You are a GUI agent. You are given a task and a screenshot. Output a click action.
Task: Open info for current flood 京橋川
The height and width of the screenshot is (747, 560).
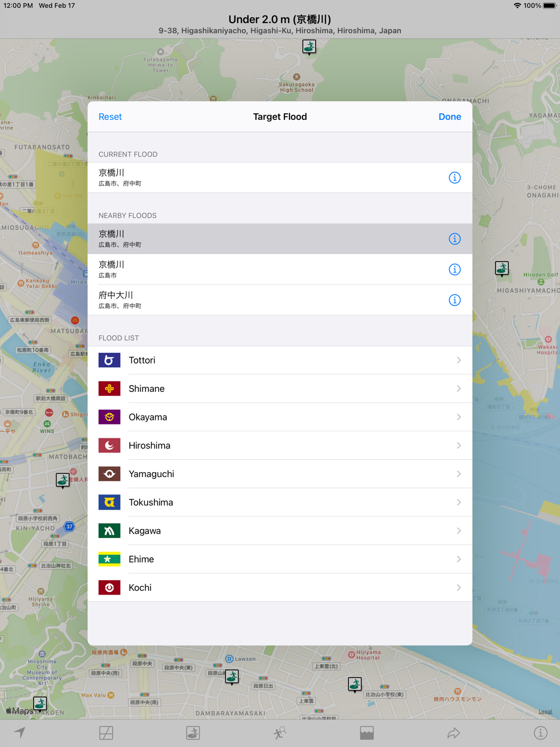coord(454,178)
